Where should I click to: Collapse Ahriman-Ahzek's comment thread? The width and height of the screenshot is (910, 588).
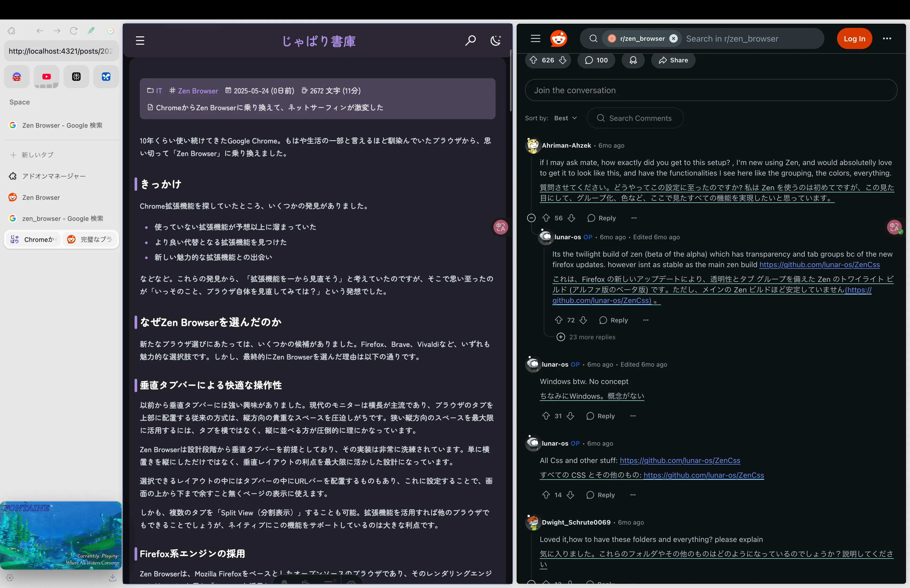[x=531, y=218]
